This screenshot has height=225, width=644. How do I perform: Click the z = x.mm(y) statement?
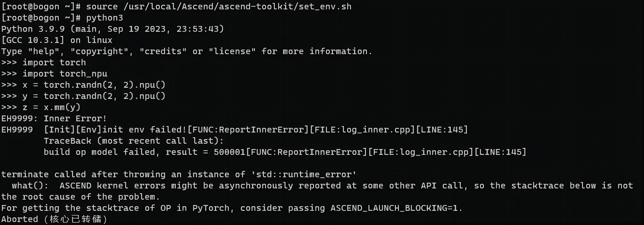point(51,107)
